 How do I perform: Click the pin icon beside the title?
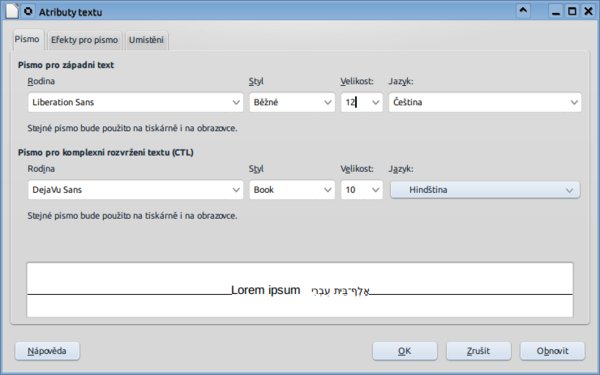coord(28,11)
